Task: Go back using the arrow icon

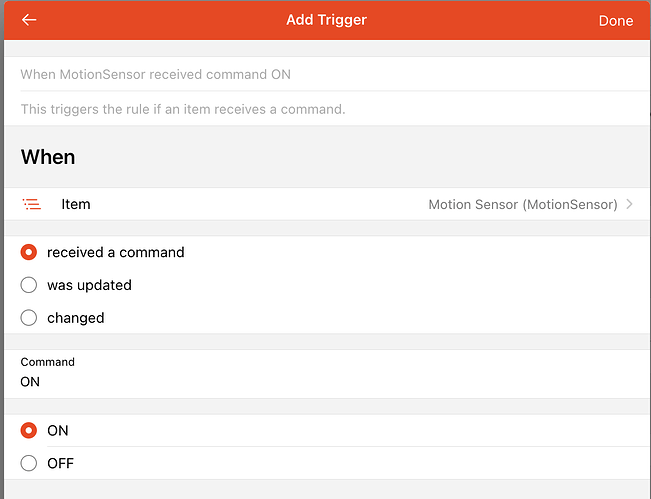Action: click(29, 20)
